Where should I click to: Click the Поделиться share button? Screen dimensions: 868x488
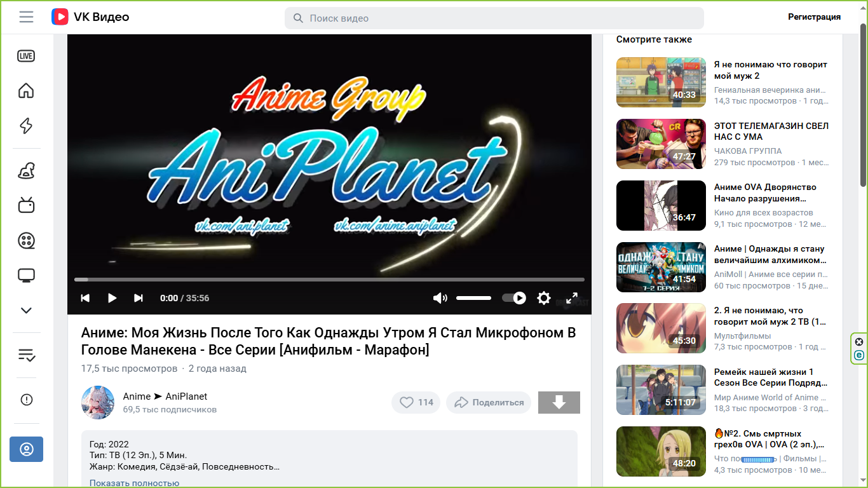click(489, 402)
